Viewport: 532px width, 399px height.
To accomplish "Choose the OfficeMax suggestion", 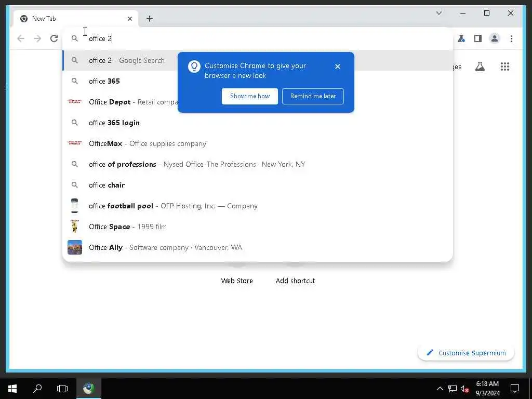I will pos(258,143).
